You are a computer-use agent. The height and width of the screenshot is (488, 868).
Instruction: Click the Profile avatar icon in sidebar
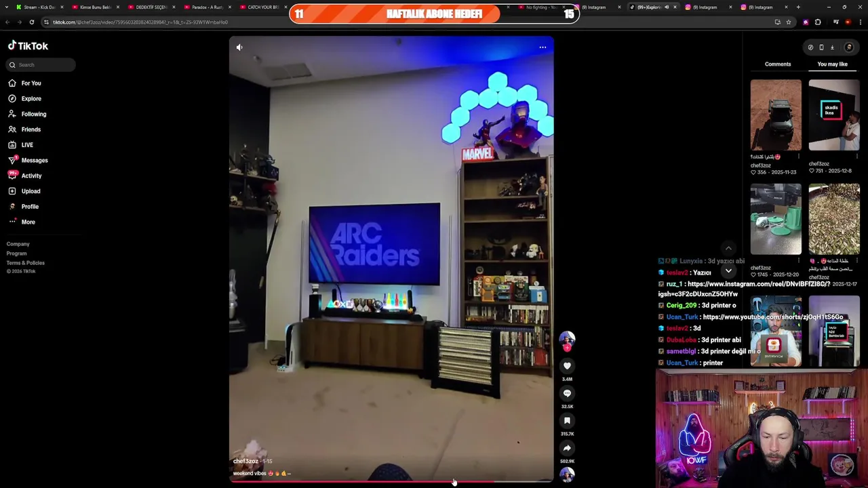coord(12,207)
